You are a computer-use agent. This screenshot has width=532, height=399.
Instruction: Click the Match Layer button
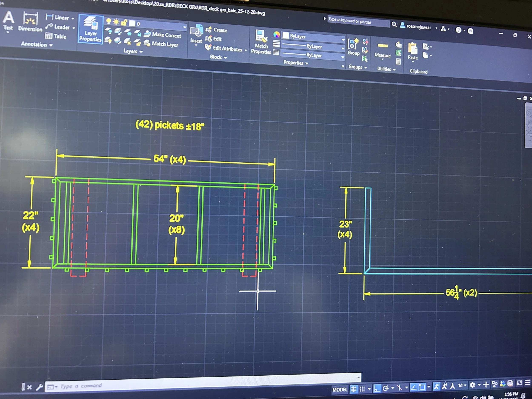[x=161, y=44]
